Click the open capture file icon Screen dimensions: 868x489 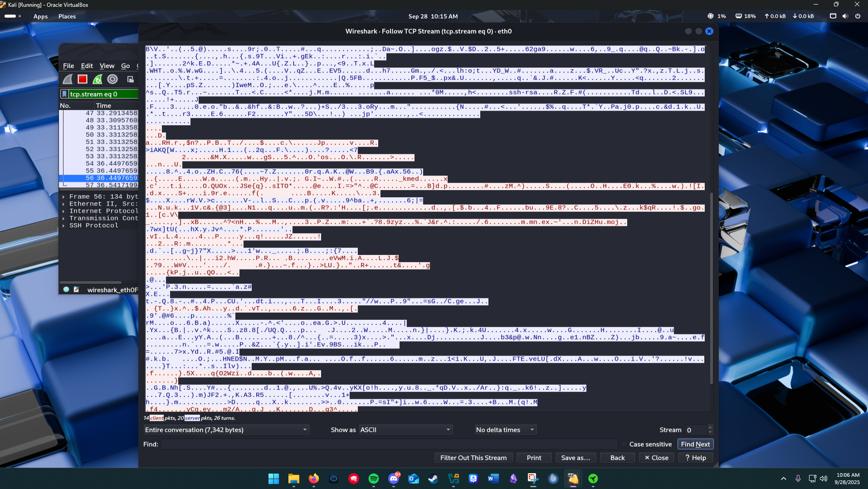click(x=131, y=79)
